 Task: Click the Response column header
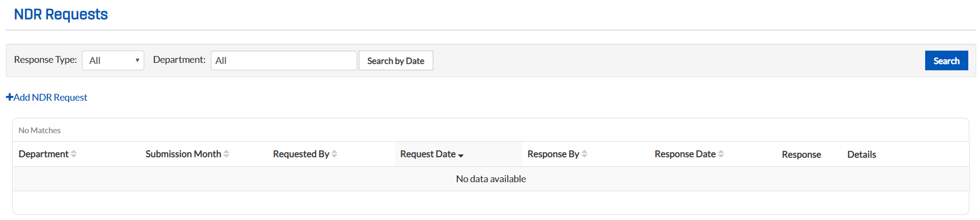[801, 154]
